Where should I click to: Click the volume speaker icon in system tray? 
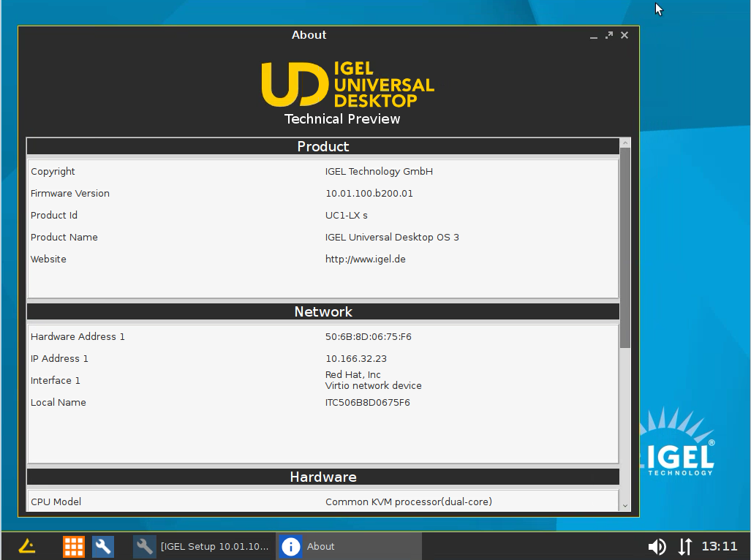656,546
